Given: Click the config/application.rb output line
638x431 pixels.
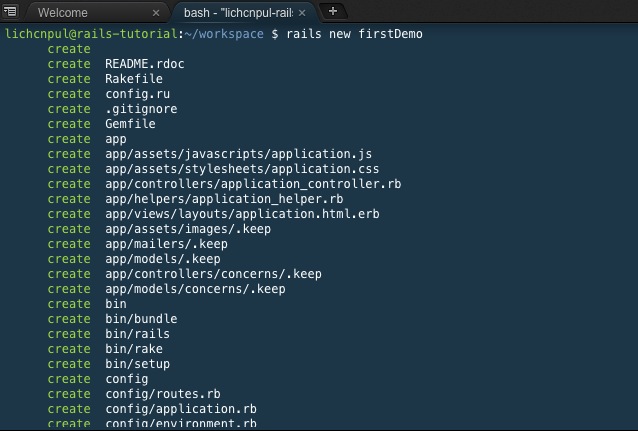Looking at the screenshot, I should [x=181, y=409].
